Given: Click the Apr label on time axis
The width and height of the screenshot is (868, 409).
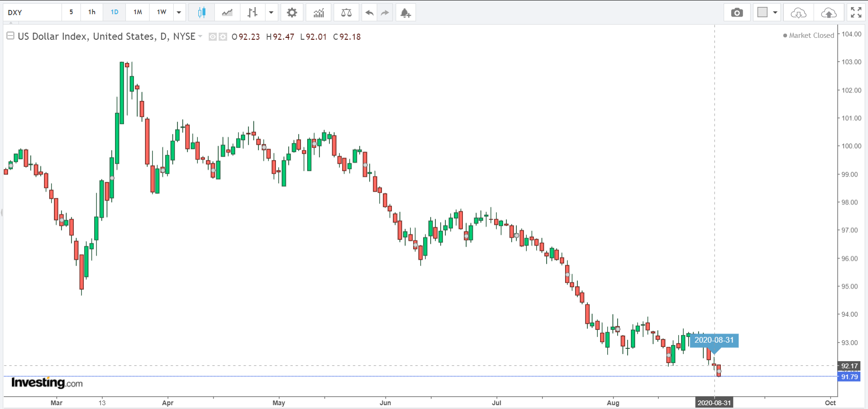Looking at the screenshot, I should [x=168, y=403].
